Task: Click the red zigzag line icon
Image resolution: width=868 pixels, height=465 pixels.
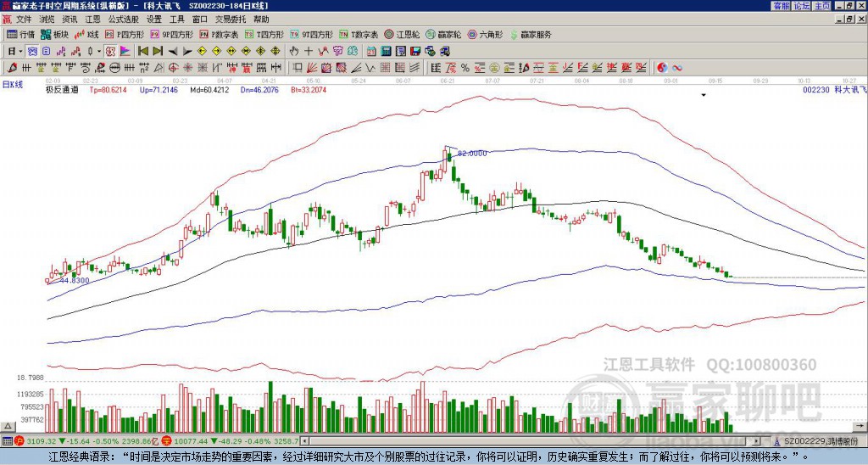Action: pyautogui.click(x=323, y=52)
